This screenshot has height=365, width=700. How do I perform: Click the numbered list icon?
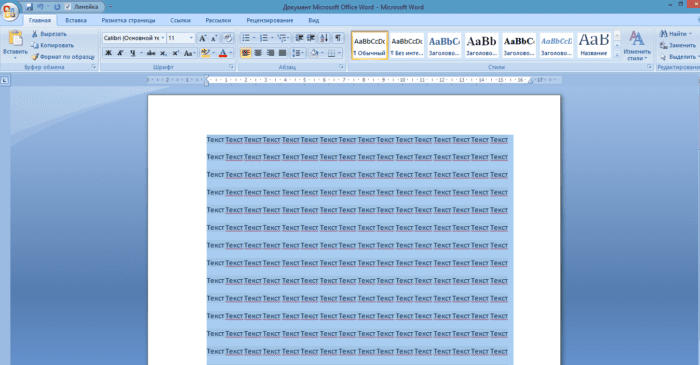click(x=263, y=38)
